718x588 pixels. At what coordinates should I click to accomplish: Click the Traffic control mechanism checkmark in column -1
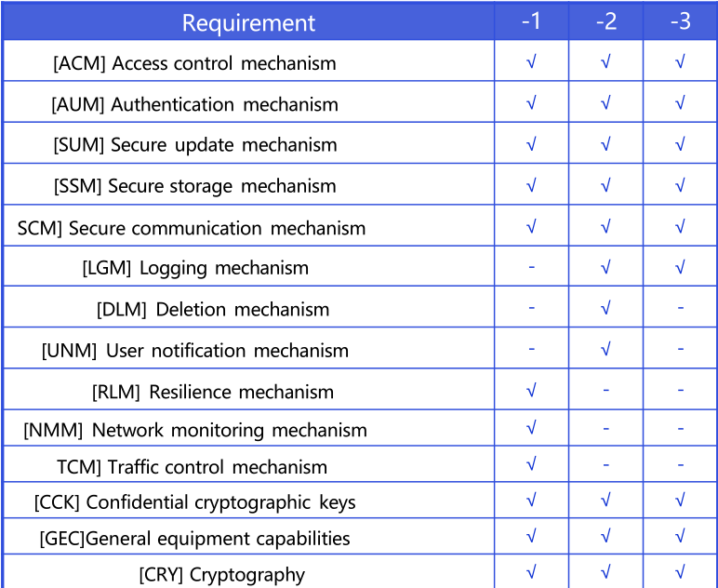coord(531,464)
